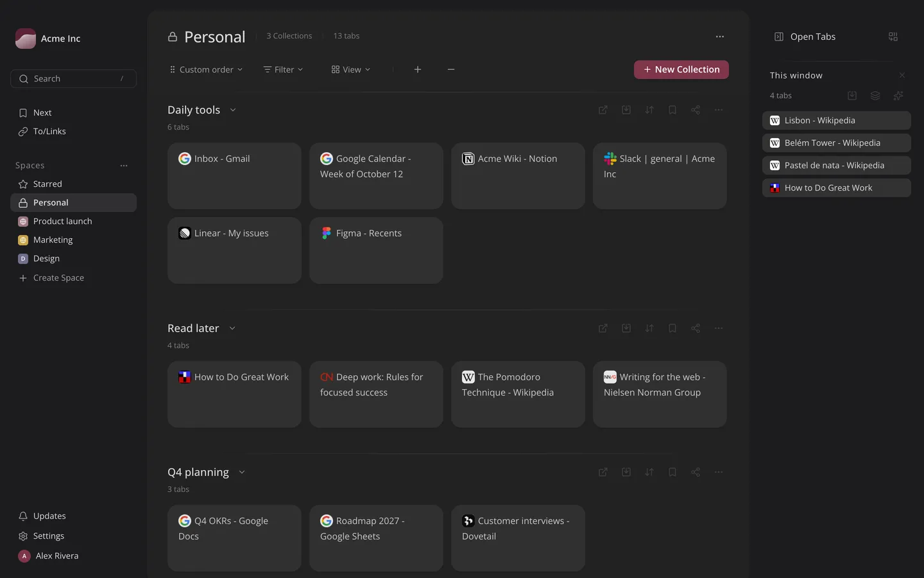Select the Lisbon - Wikipedia open tab

click(x=837, y=121)
